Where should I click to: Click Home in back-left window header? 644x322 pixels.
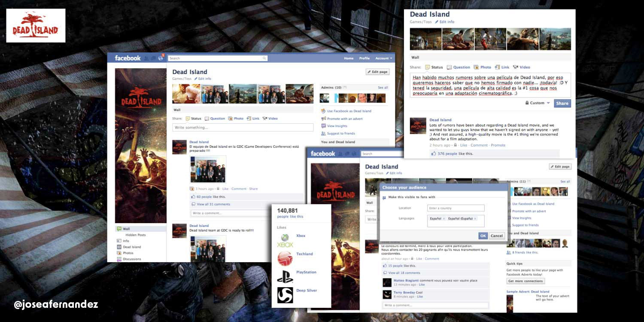(x=349, y=58)
